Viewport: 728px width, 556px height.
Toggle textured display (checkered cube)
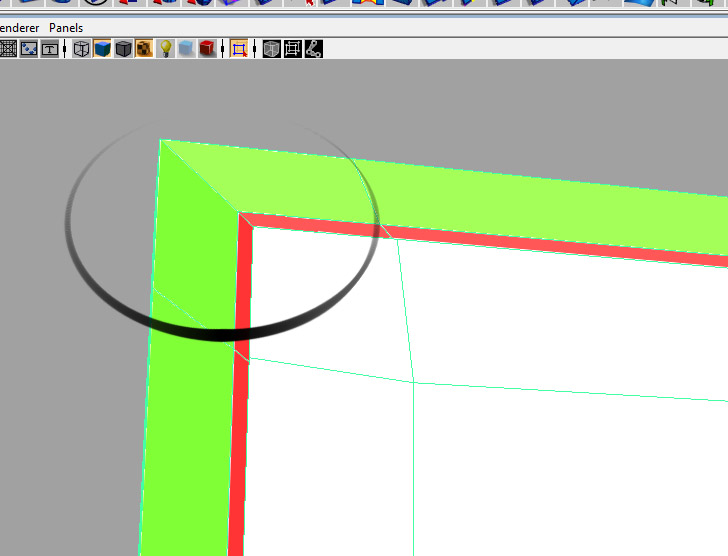click(x=144, y=49)
